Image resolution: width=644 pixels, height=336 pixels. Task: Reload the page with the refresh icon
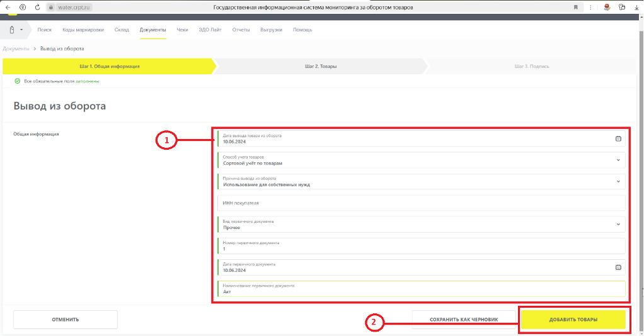click(x=37, y=8)
